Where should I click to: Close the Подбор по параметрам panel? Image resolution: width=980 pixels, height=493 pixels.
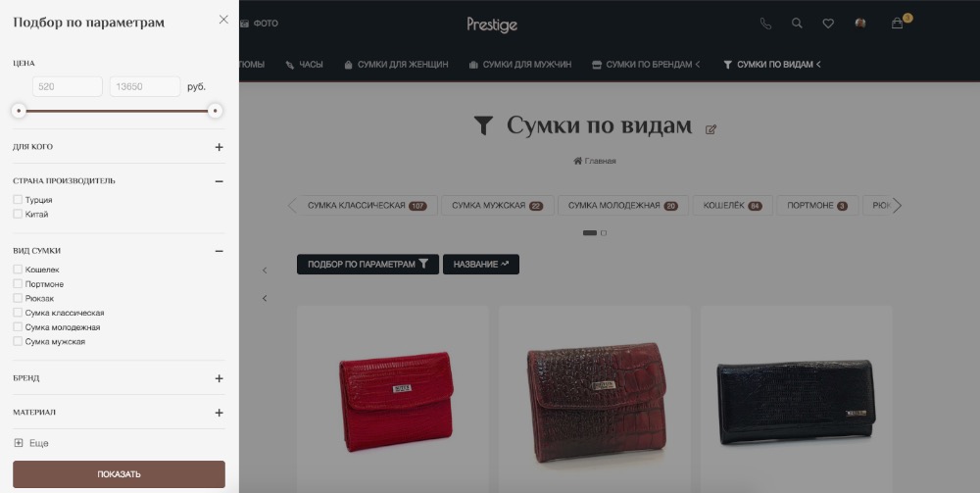pos(223,20)
